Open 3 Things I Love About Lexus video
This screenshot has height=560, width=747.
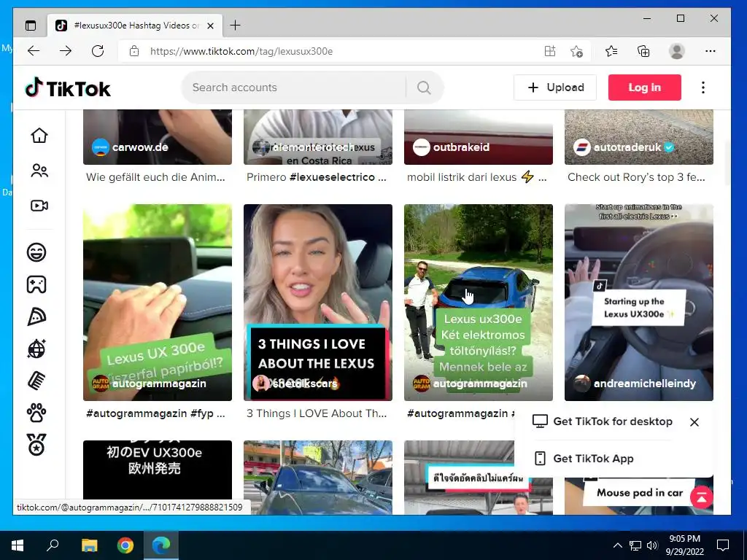pyautogui.click(x=318, y=303)
